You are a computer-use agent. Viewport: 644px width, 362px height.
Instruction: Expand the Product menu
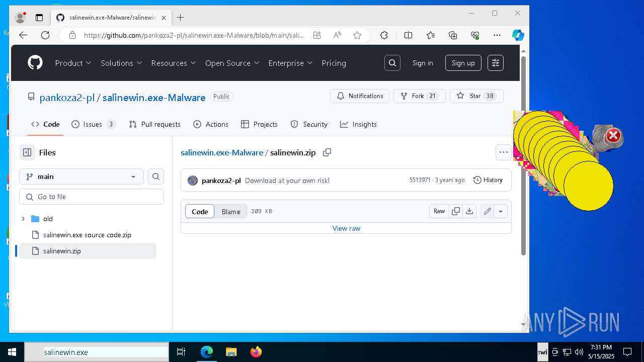pos(73,63)
